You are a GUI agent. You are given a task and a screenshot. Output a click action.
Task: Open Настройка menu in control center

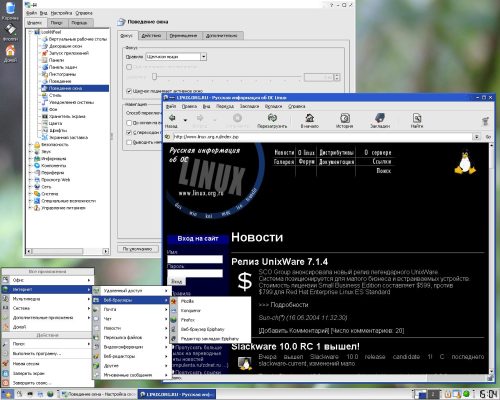[x=61, y=13]
